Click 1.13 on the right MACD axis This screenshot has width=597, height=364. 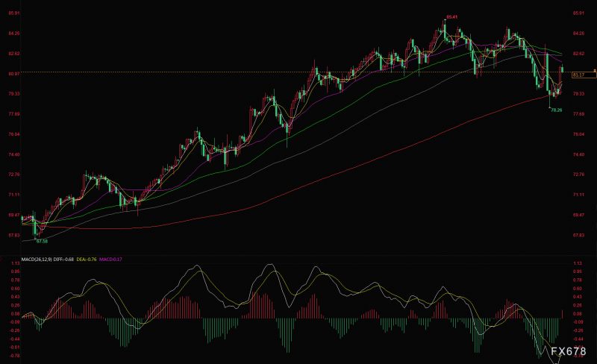578,263
